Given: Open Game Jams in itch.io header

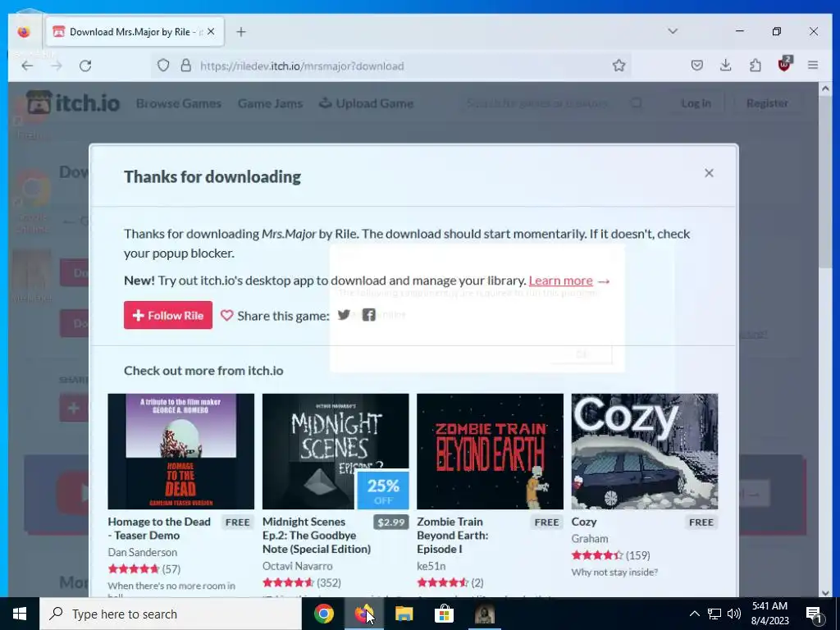Looking at the screenshot, I should click(x=270, y=103).
